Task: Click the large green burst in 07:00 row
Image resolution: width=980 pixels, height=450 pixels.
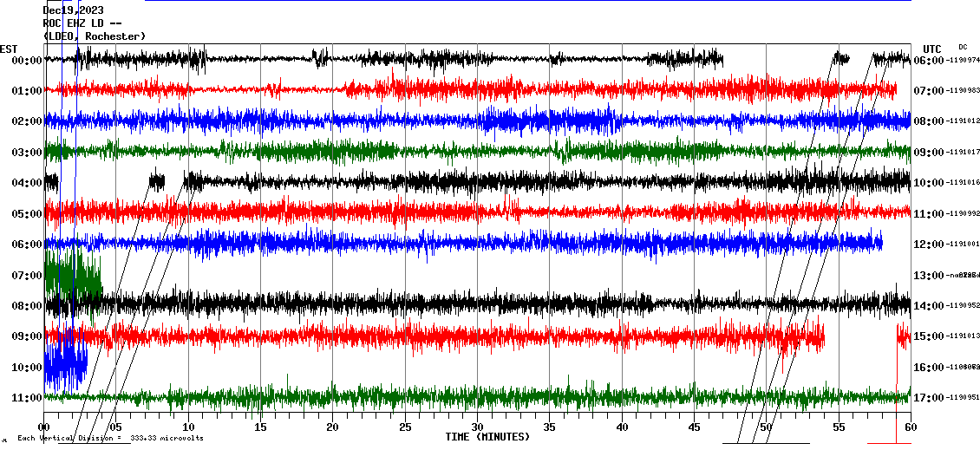Action: tap(74, 273)
